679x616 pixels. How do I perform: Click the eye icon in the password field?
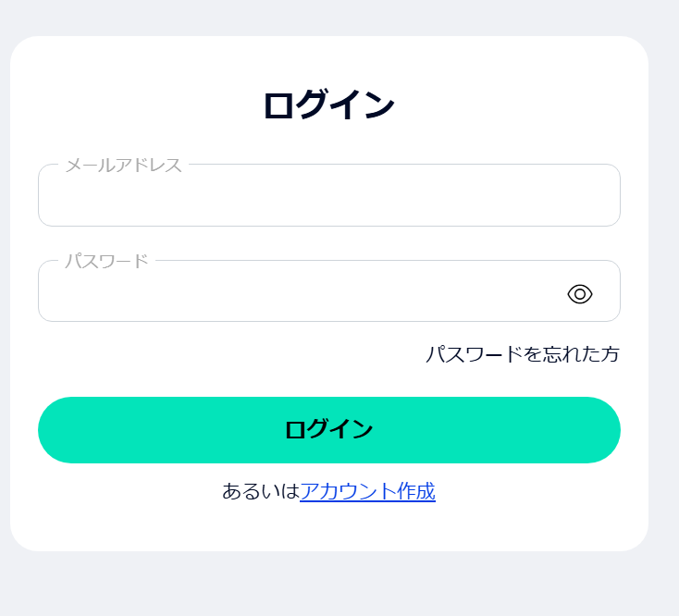[579, 294]
